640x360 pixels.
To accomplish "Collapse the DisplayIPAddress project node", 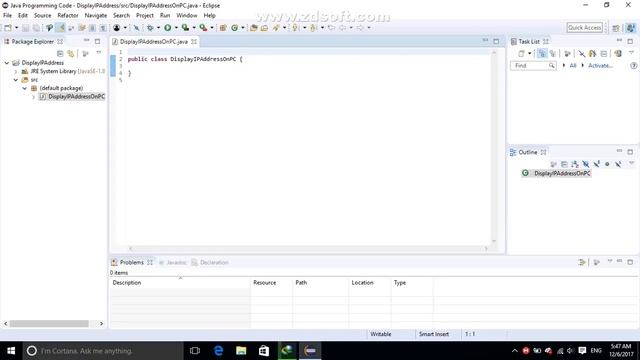I will [x=7, y=63].
